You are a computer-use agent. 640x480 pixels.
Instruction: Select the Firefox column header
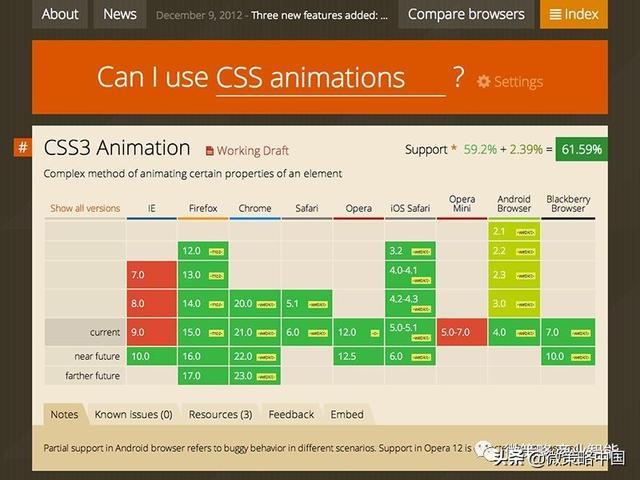203,208
